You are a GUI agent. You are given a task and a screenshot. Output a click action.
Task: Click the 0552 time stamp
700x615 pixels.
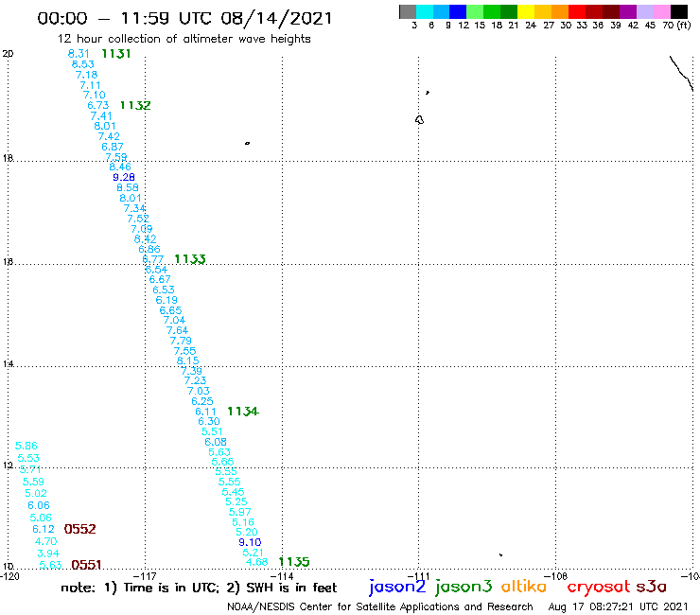pos(79,529)
